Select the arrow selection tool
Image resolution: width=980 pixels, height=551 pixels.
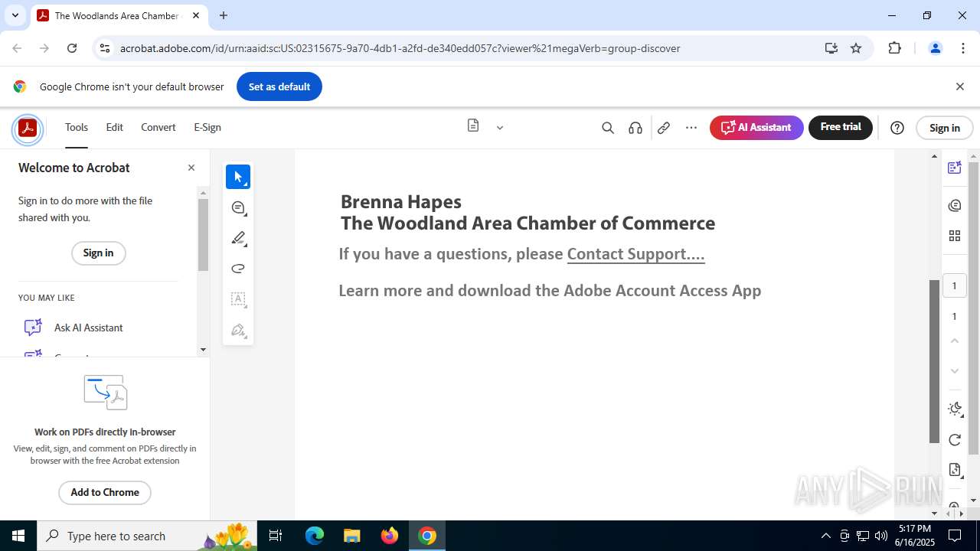coord(238,177)
